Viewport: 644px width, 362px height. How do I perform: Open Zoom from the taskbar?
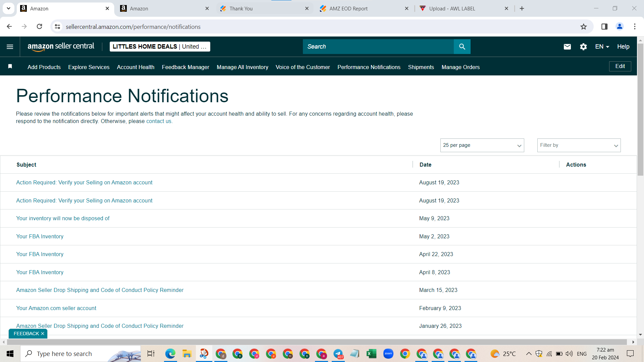pos(388,354)
